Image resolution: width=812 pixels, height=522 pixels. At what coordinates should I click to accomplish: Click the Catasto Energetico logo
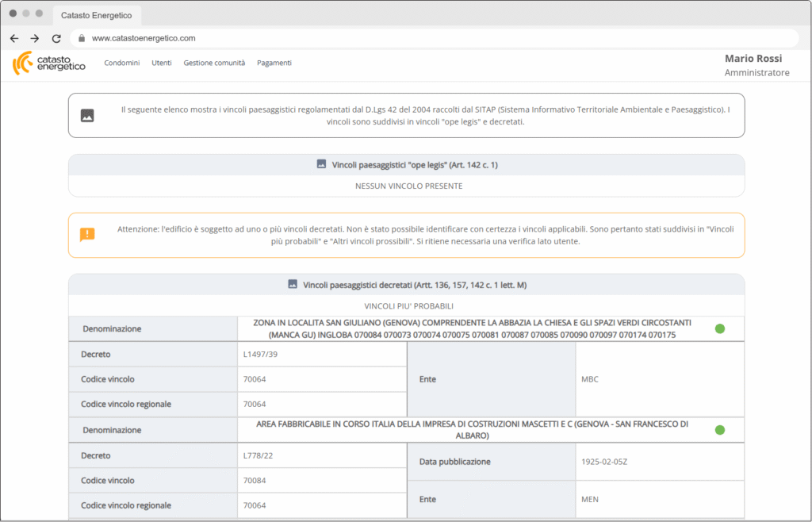[x=48, y=63]
